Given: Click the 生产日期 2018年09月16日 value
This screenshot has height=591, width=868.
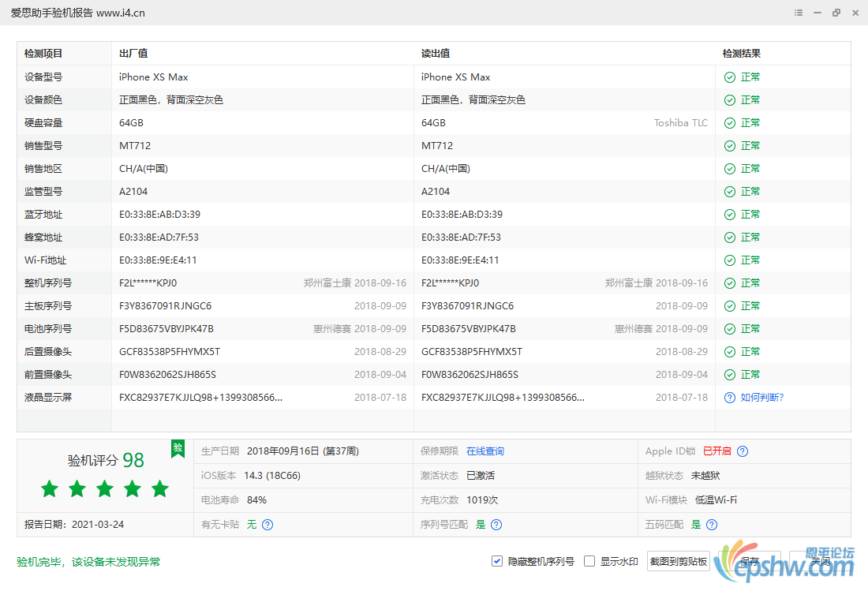Looking at the screenshot, I should [303, 451].
